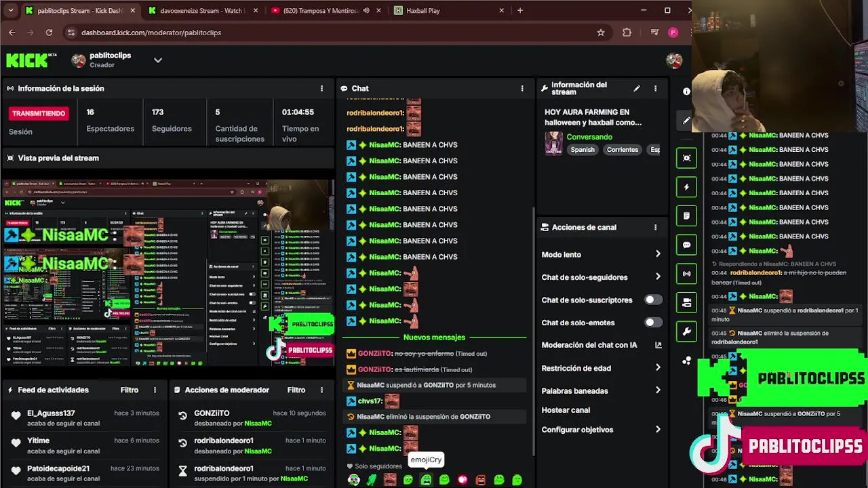The width and height of the screenshot is (868, 488).
Task: Open Filtro in Feed de actividades
Action: pos(130,390)
